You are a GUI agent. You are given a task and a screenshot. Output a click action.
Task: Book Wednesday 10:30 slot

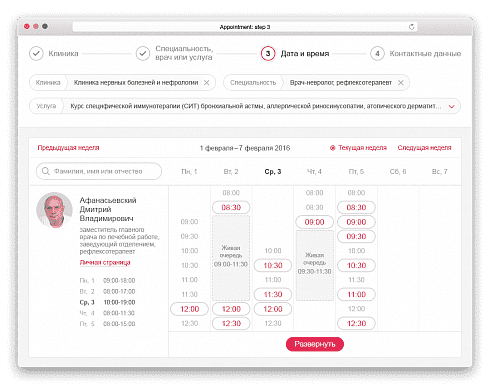pos(273,265)
